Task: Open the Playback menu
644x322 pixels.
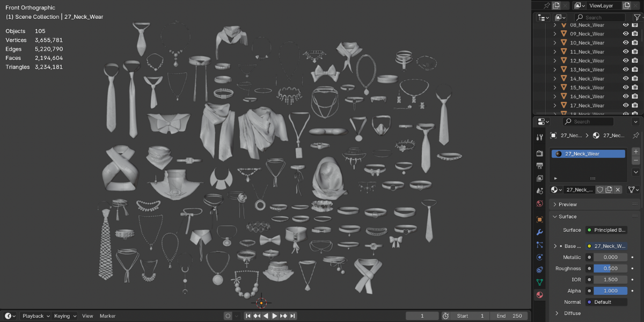Action: pos(35,316)
